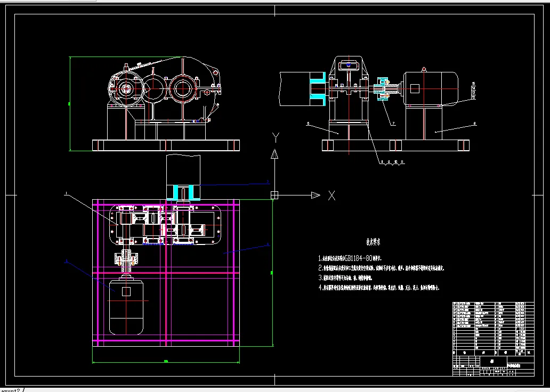Click part balloon number 7 in side view
Image resolution: width=550 pixels, height=392 pixels.
pyautogui.click(x=393, y=124)
